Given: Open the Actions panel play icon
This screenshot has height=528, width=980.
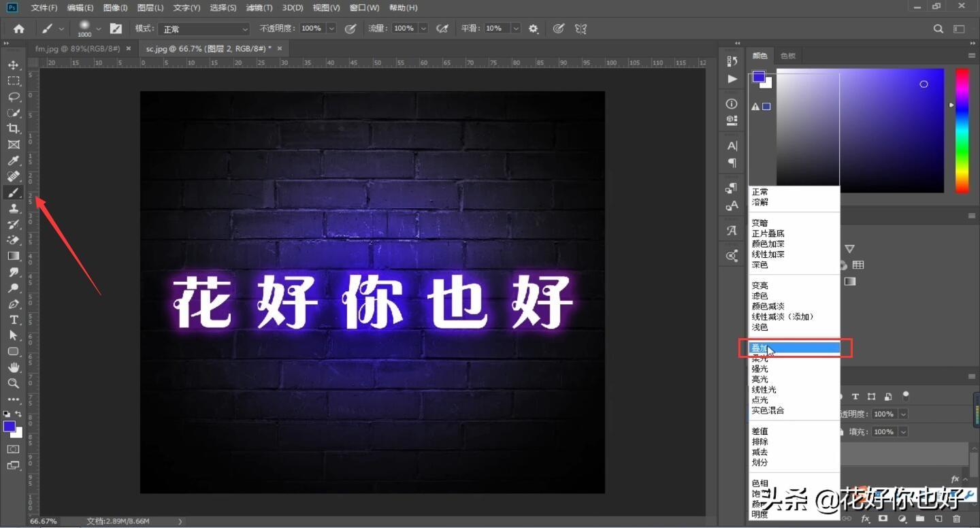Looking at the screenshot, I should 732,79.
